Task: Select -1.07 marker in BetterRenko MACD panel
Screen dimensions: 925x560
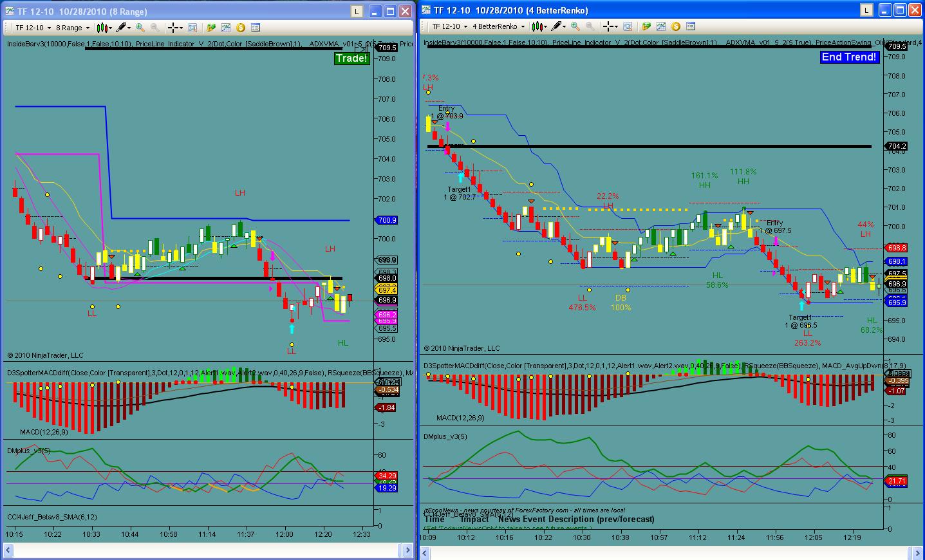Action: click(x=897, y=391)
